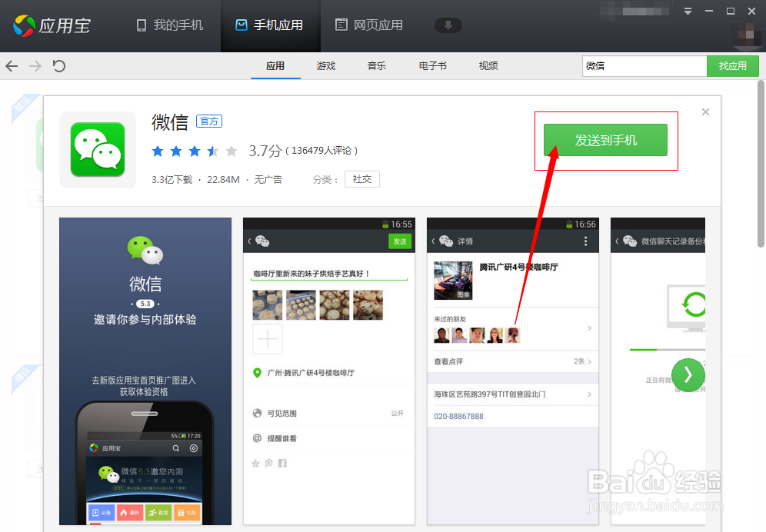This screenshot has width=766, height=532.
Task: Click the 微信 app title
Action: click(169, 122)
